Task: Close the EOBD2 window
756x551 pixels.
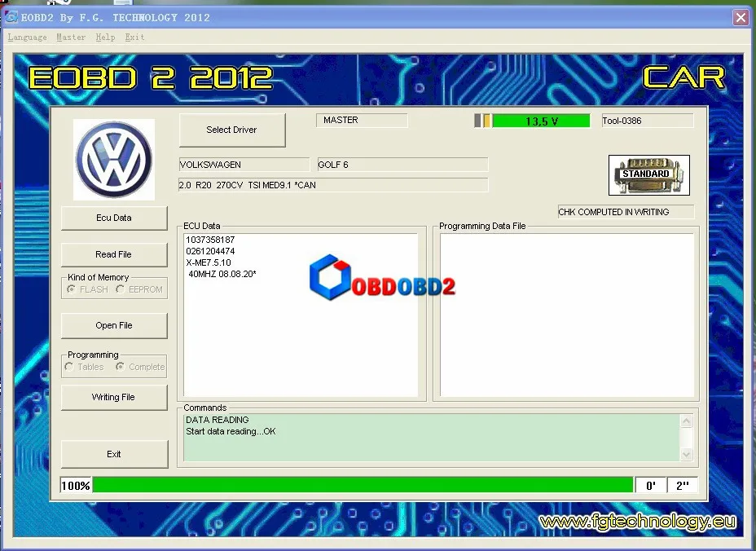Action: pos(741,18)
